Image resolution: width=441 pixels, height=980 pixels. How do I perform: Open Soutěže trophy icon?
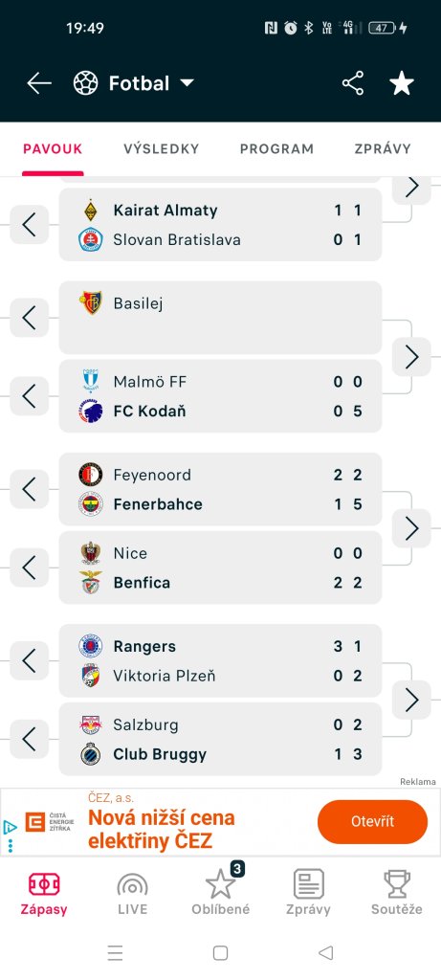[397, 894]
